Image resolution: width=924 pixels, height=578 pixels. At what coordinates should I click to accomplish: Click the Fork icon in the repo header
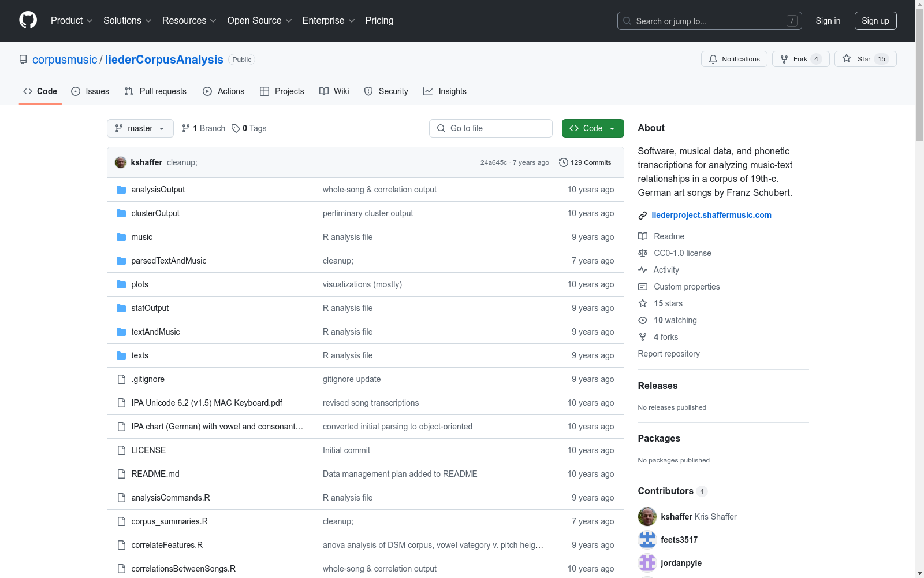(784, 59)
